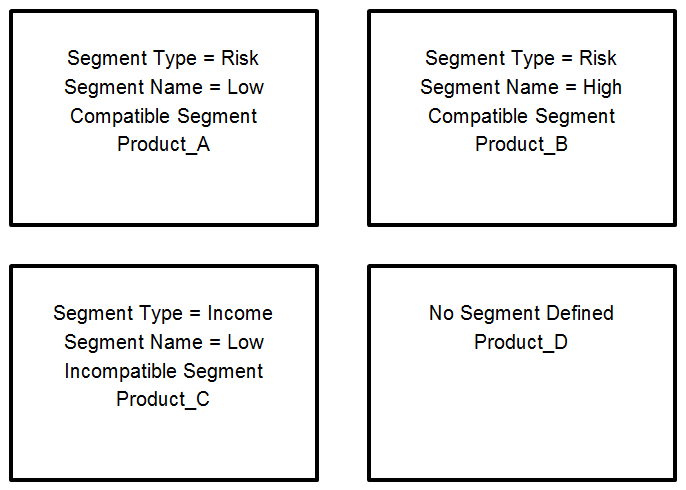This screenshot has height=490, width=686.
Task: Click the 'Segment Type = Income' text
Action: (163, 314)
